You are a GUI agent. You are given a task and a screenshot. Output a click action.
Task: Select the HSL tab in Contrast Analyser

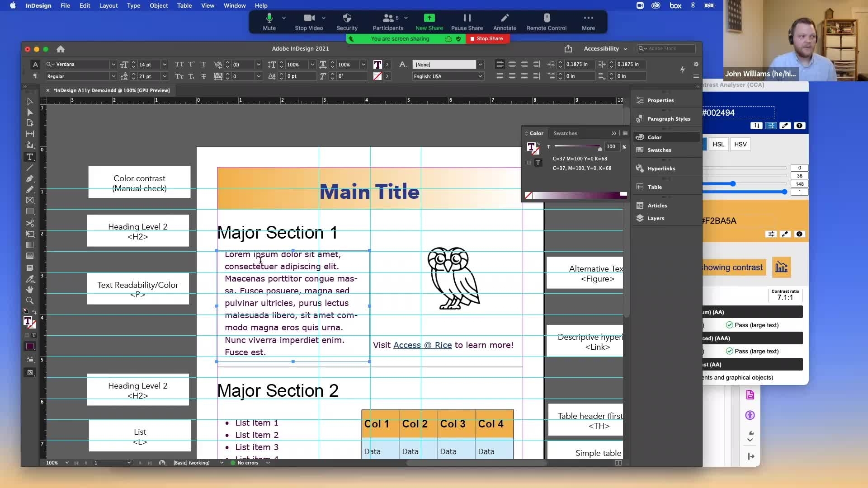718,144
